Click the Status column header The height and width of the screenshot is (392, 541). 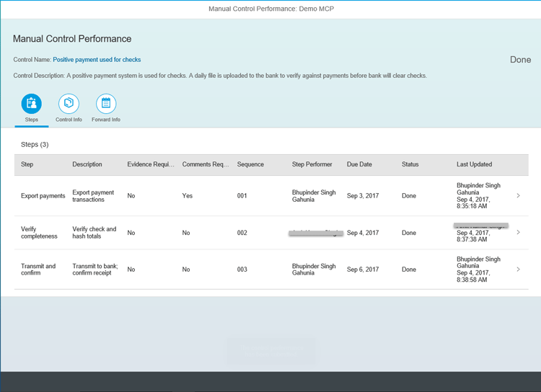pos(410,164)
